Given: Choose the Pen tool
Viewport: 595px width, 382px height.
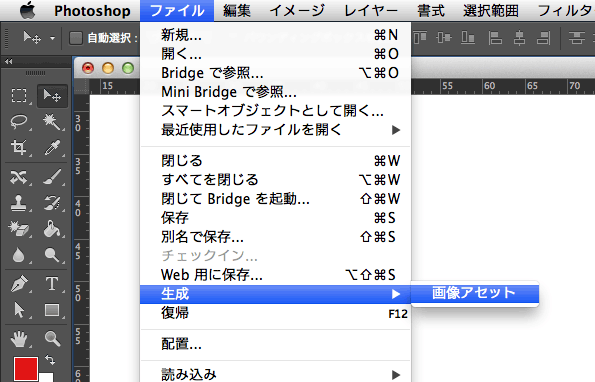Looking at the screenshot, I should pos(19,284).
